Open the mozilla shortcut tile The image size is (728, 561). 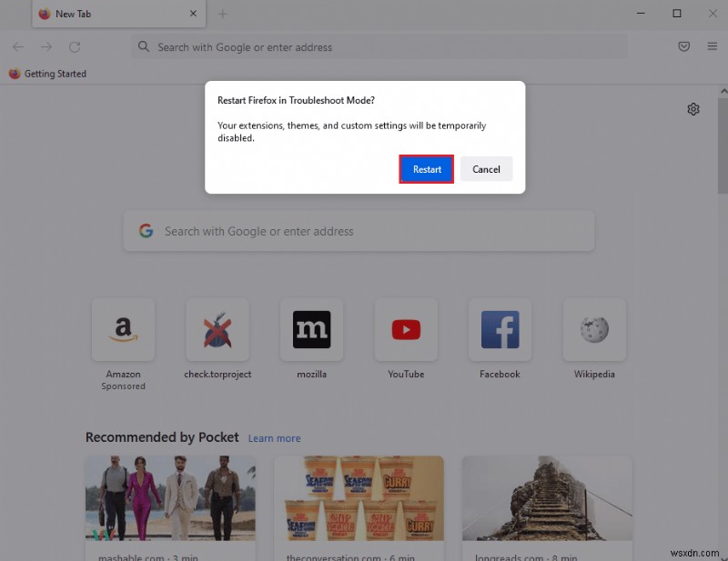[312, 329]
